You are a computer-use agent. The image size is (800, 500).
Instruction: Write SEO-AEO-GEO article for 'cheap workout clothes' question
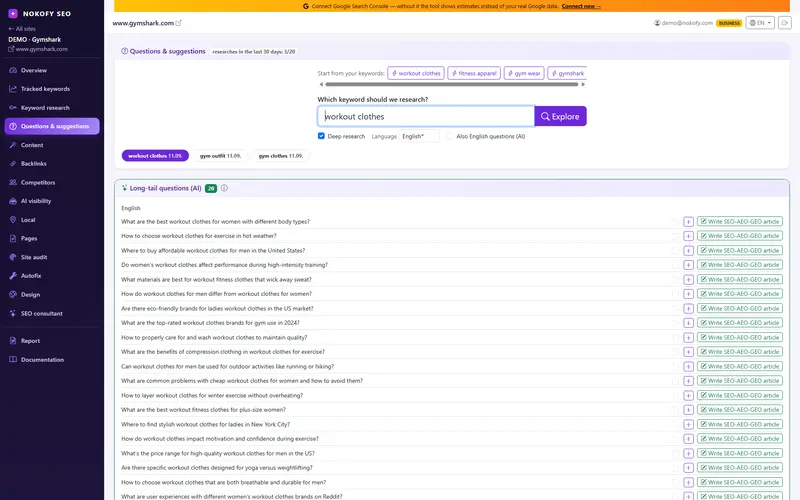click(740, 381)
